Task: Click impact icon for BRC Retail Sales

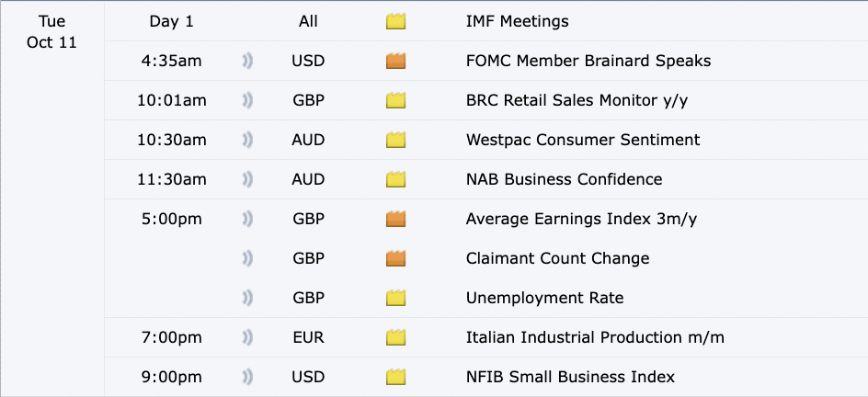Action: tap(396, 101)
